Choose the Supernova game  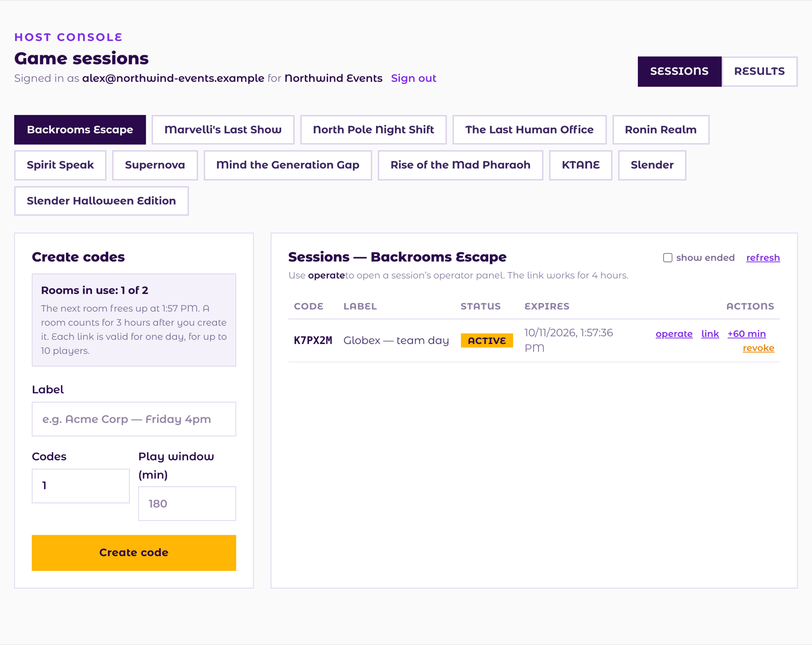coord(155,165)
